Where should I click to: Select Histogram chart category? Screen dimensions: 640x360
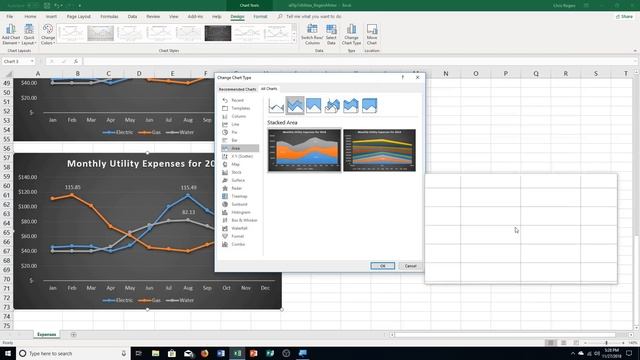(240, 212)
